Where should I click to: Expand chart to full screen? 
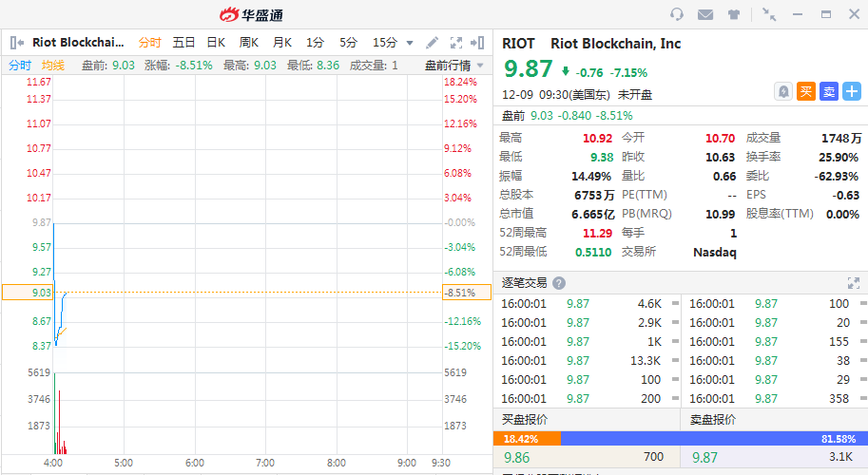(x=455, y=43)
